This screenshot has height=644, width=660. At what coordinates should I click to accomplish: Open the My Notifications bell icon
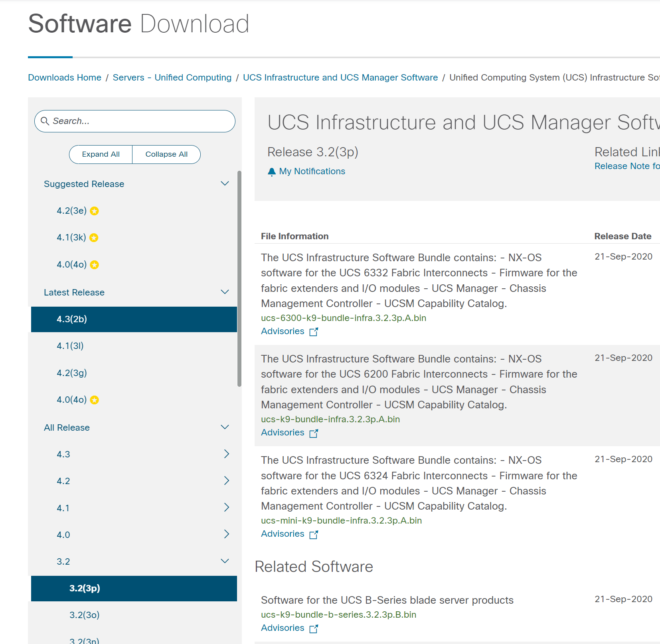[272, 171]
